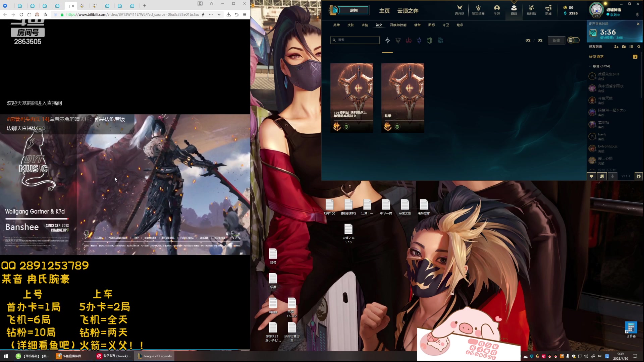This screenshot has width=644, height=362.
Task: Filter runes by Inspiration path icon
Action: pos(440,40)
